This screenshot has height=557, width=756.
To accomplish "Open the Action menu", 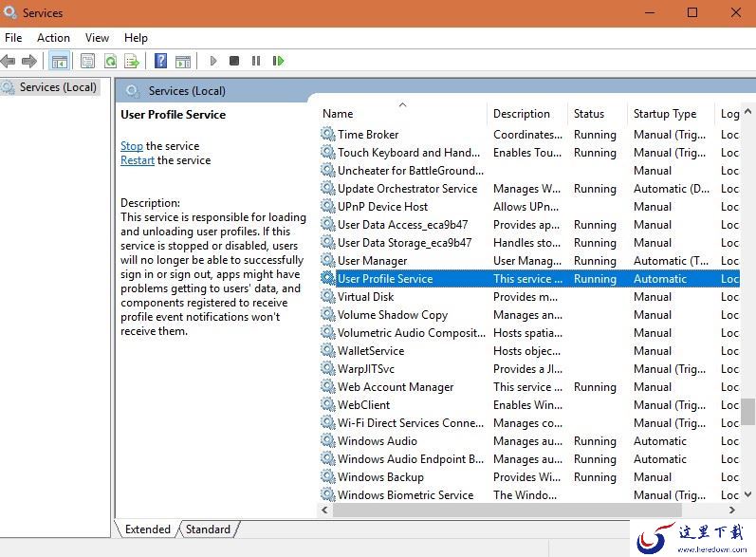I will pos(53,38).
